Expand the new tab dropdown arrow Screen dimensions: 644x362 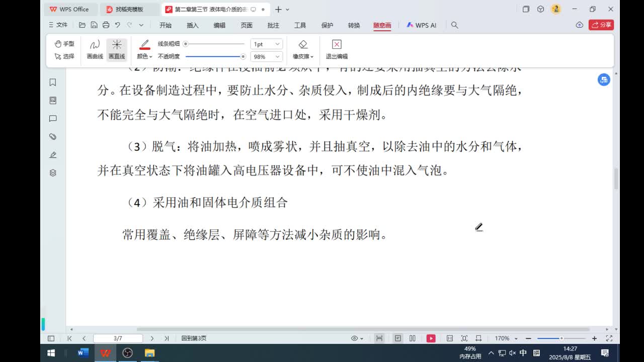tap(287, 10)
